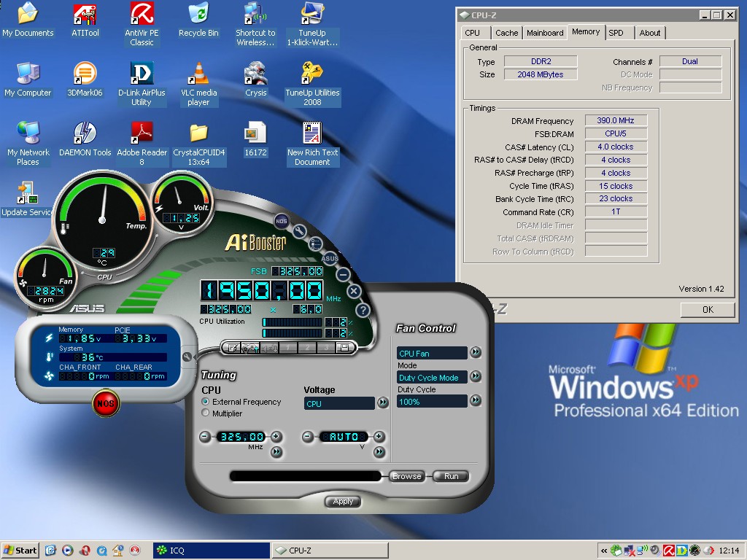Increase the CPU voltage with plus button
Screen dimensions: 747x560
[x=379, y=437]
